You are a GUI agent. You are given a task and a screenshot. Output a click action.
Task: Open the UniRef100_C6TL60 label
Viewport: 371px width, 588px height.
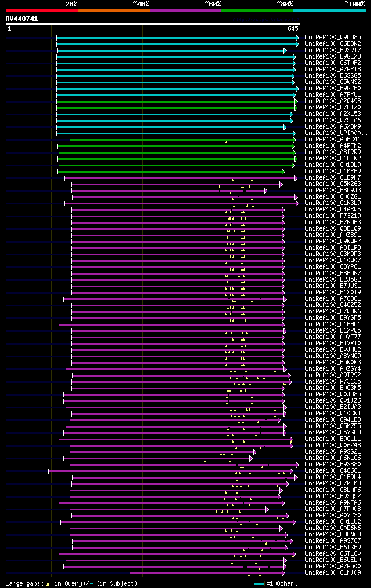[x=333, y=554]
